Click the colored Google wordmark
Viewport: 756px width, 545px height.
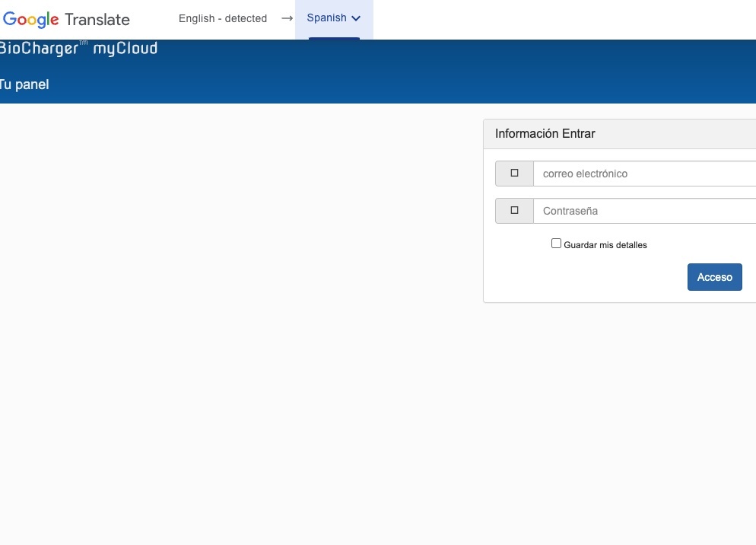(x=31, y=19)
